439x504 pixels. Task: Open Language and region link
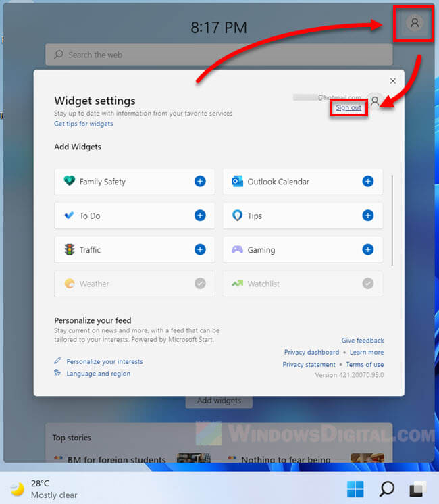pyautogui.click(x=99, y=374)
